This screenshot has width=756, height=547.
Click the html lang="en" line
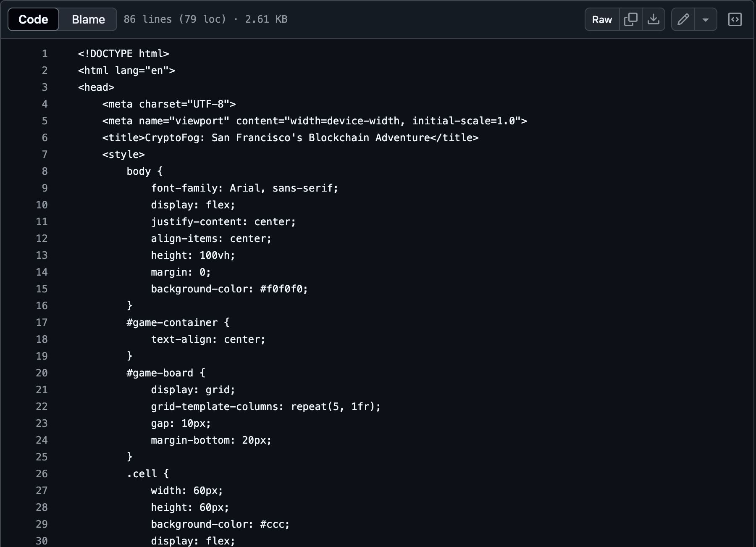[x=126, y=71]
